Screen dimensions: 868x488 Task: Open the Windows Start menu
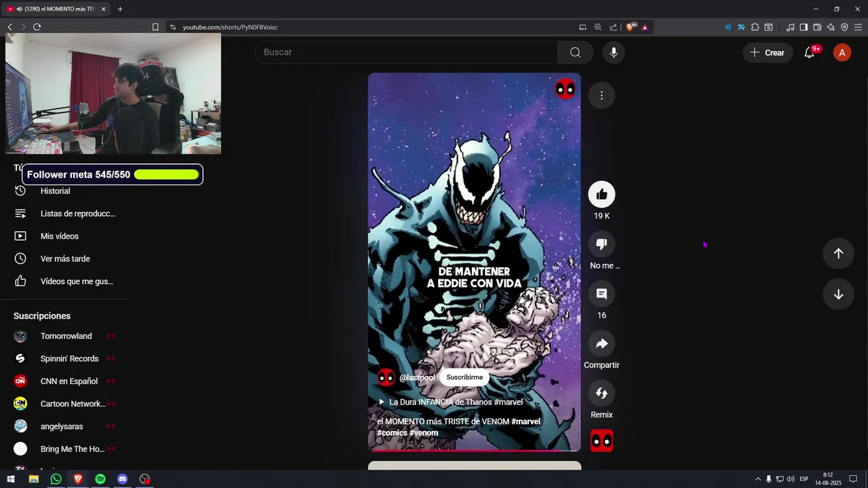(x=11, y=479)
